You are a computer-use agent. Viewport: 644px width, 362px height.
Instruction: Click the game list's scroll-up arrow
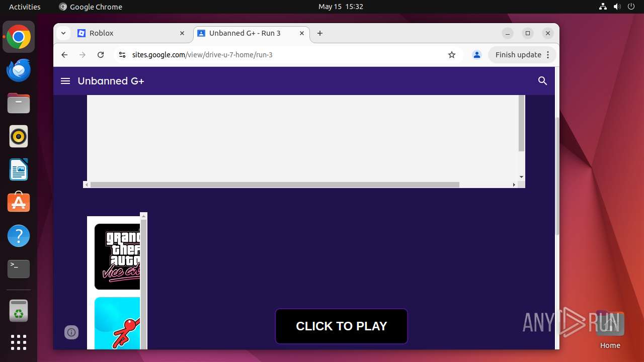pos(144,216)
